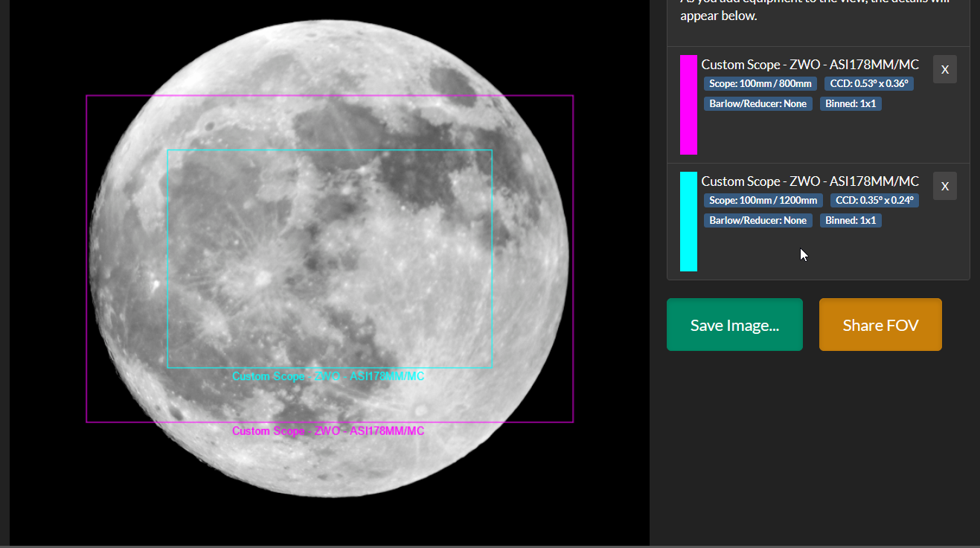Click Barlow/Reducer: None on the first card
Screen dimensions: 980x548
coord(758,103)
